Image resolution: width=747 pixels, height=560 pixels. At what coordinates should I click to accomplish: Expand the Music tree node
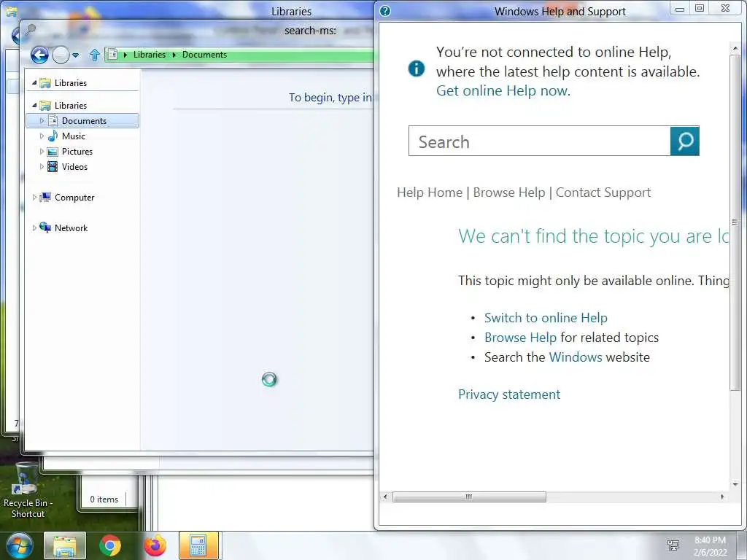(42, 136)
